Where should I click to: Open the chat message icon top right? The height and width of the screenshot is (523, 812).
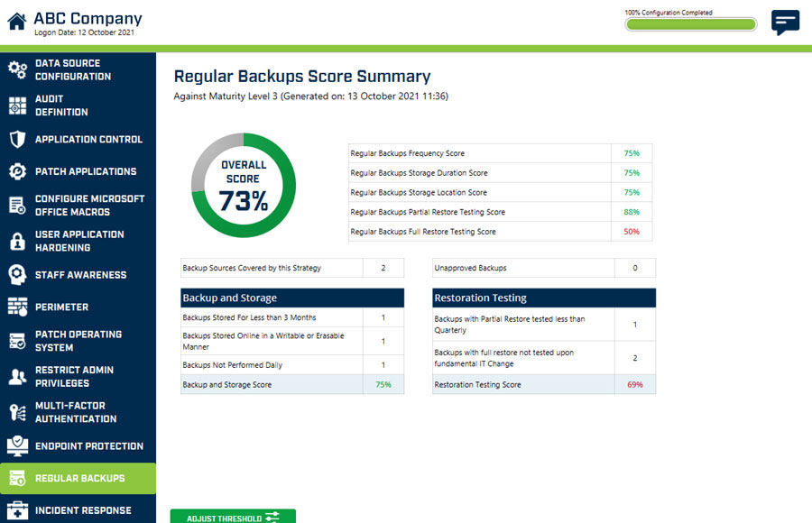coord(784,23)
